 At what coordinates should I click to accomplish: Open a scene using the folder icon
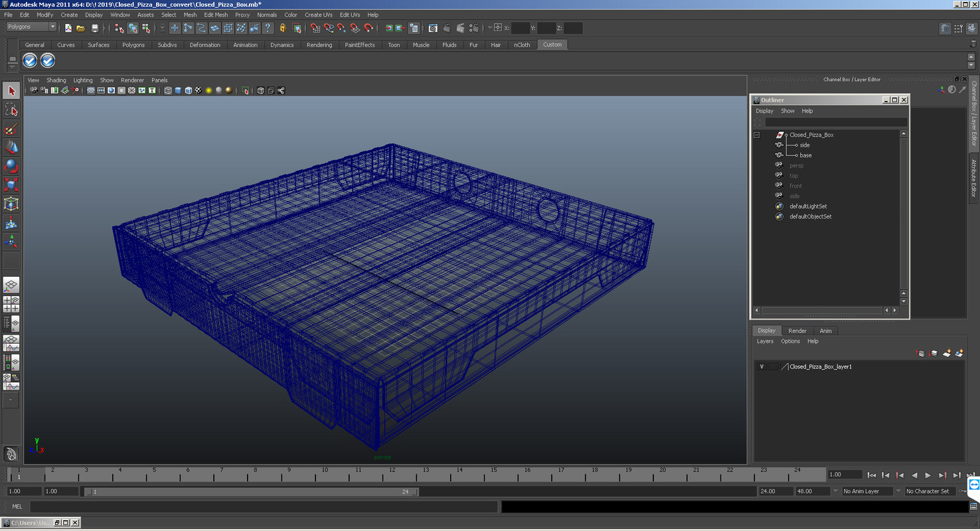click(80, 29)
